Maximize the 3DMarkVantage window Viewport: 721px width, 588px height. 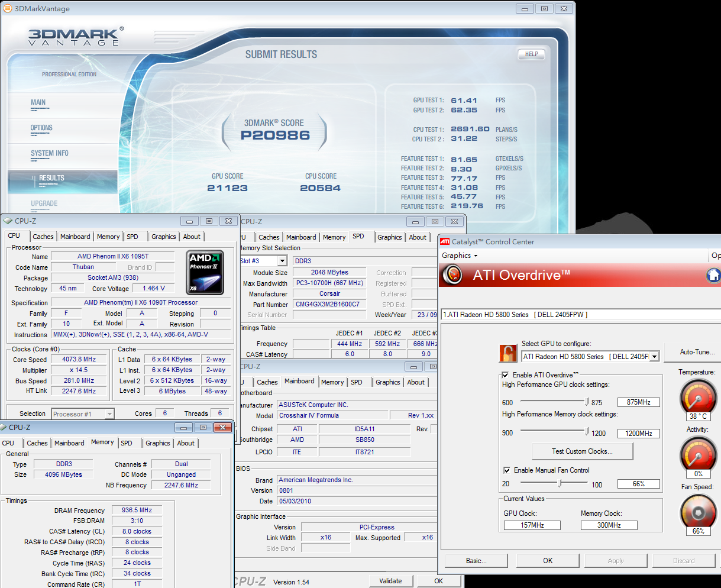pos(544,8)
